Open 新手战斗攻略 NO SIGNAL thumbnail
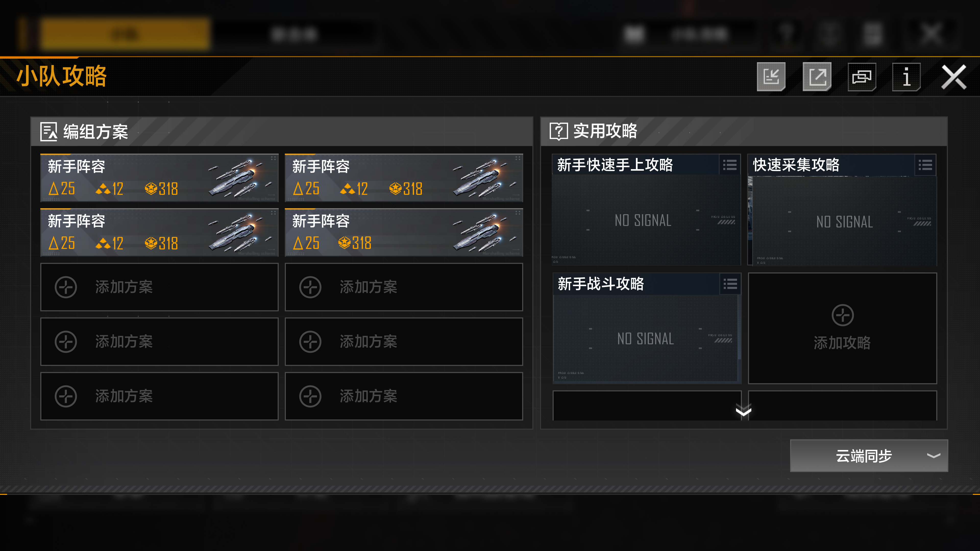The image size is (980, 551). click(x=646, y=338)
